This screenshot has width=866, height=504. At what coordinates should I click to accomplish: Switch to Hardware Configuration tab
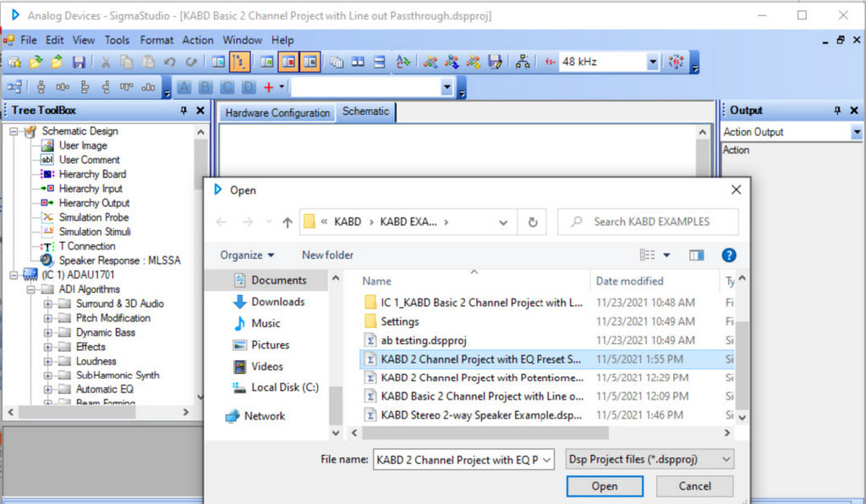point(277,112)
